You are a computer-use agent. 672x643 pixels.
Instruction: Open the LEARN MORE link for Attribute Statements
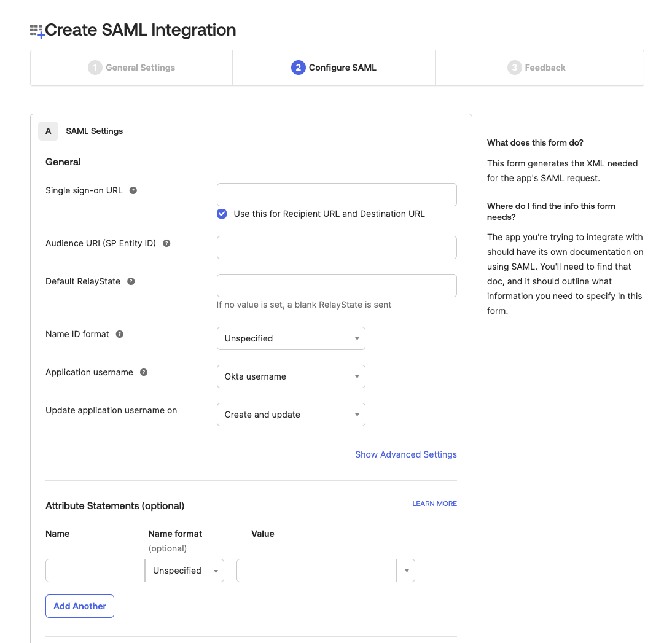point(434,504)
